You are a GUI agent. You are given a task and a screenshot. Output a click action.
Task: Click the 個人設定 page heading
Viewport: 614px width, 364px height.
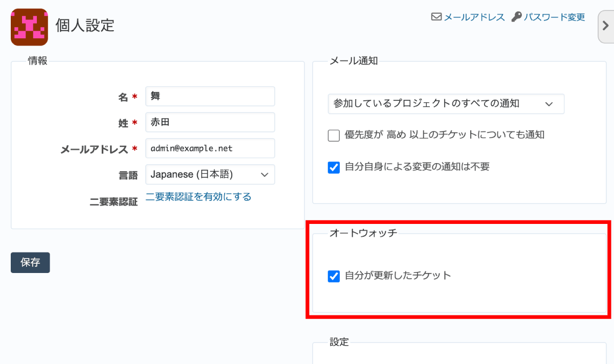(x=85, y=26)
